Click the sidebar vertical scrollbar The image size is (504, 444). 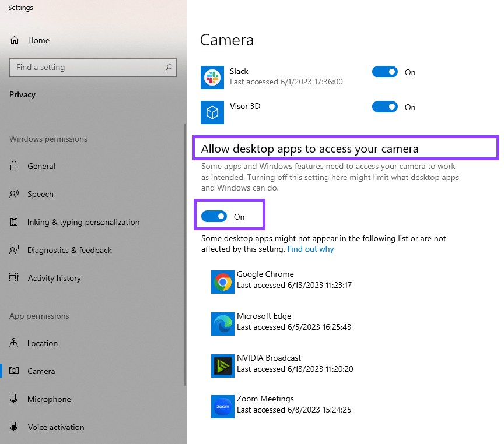(x=185, y=255)
